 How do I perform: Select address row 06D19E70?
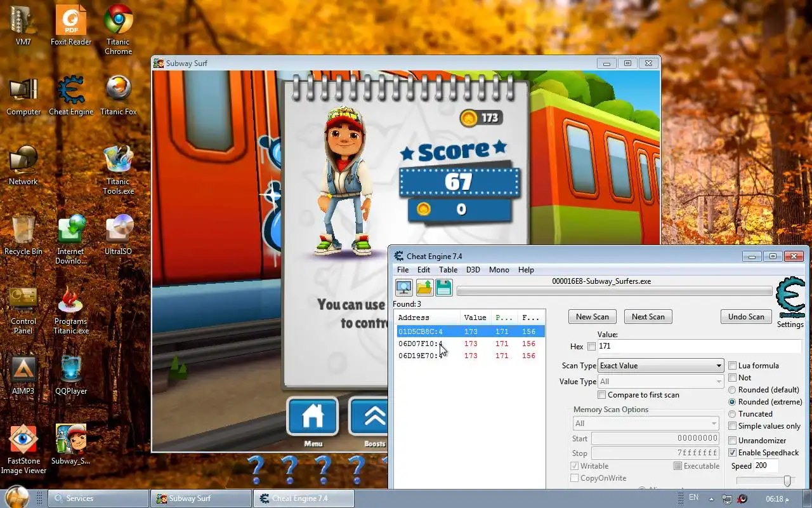(x=469, y=356)
